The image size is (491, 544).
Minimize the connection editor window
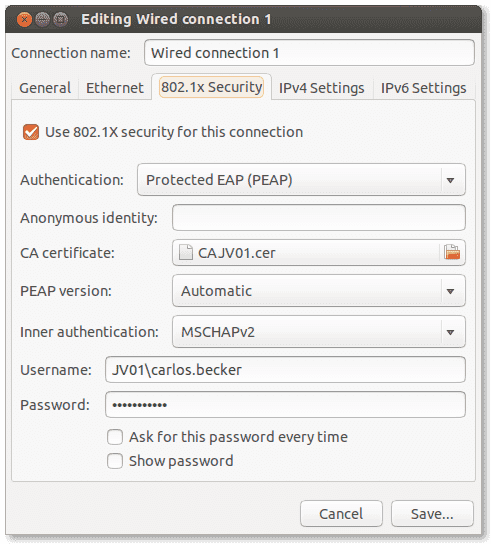(x=42, y=19)
